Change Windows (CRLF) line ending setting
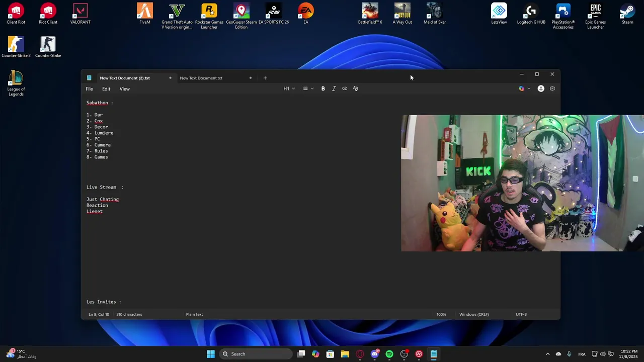644x362 pixels. 474,314
